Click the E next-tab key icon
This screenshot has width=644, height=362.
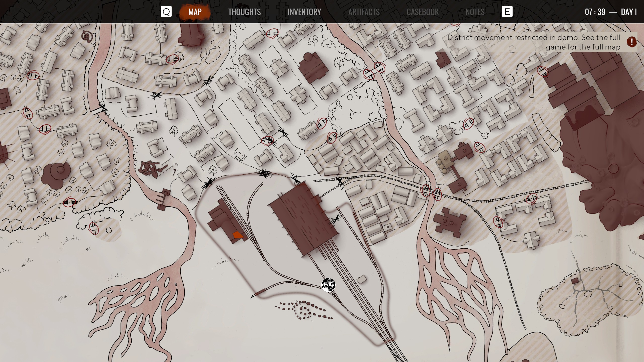(x=507, y=12)
